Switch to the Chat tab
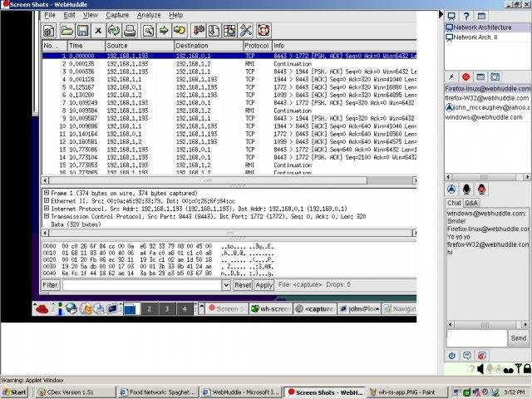The image size is (532, 399). (454, 203)
